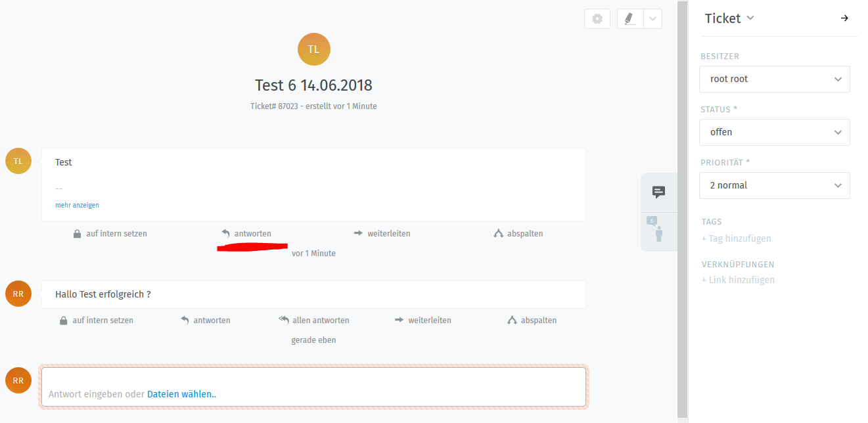This screenshot has height=423, width=868.
Task: Click 'abspalten' under 'Hallo Test erfolgreich ?'
Action: [x=539, y=321]
